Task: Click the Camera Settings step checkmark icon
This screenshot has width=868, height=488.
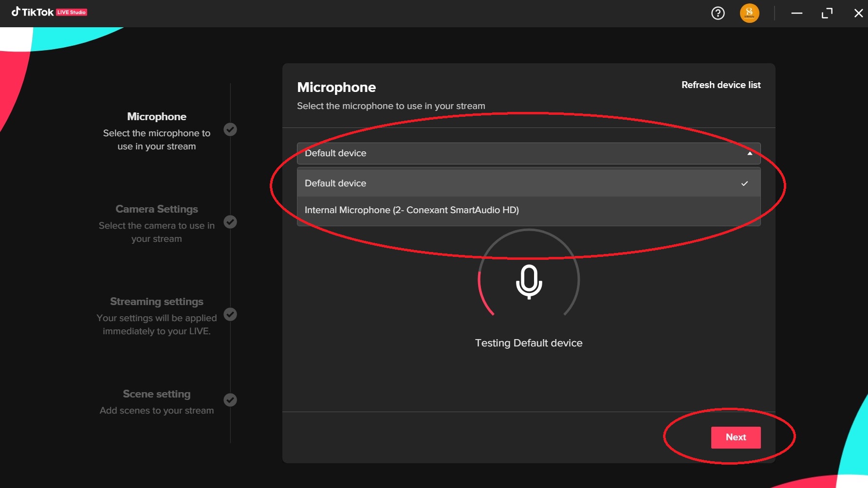Action: 230,222
